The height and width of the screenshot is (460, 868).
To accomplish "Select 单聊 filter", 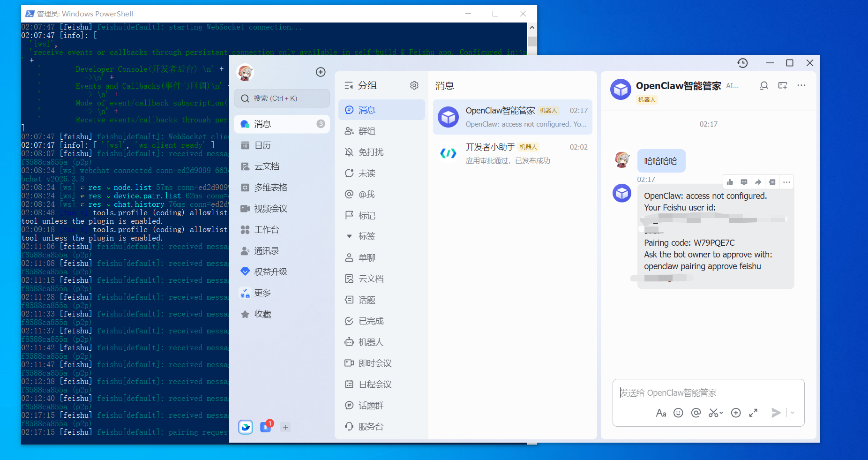I will click(x=382, y=257).
